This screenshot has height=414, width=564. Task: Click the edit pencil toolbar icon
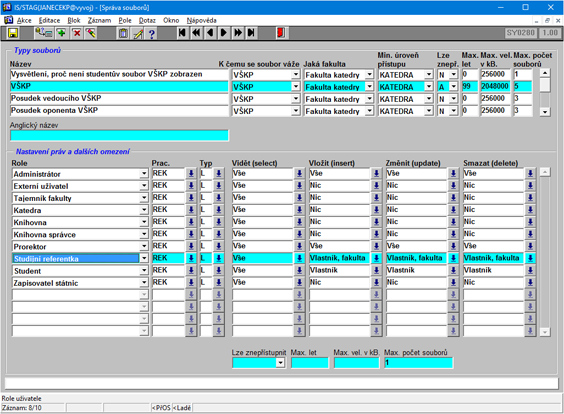coord(138,33)
